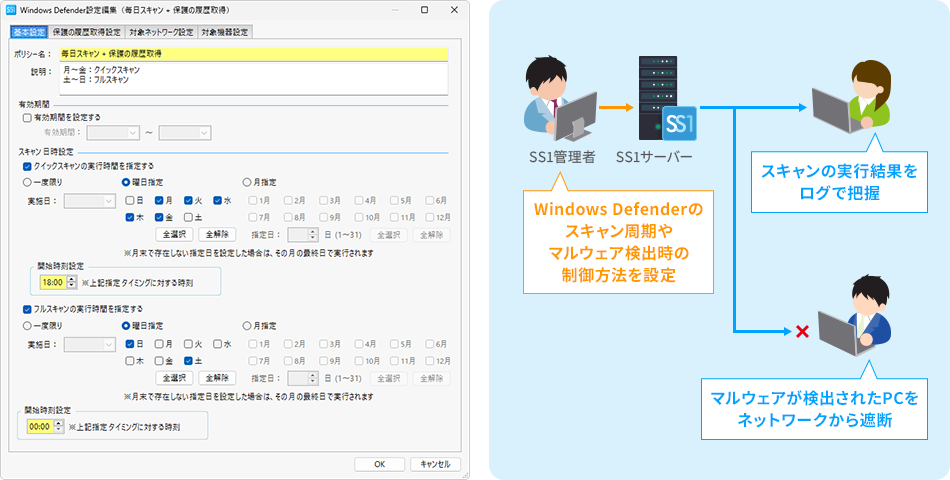Click the スキャンの実行結果をログで把握 callout
This screenshot has width=950, height=480.
pyautogui.click(x=839, y=182)
